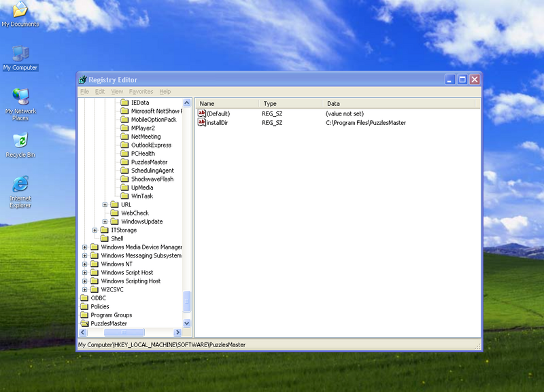This screenshot has width=544, height=392.
Task: Close the Registry Editor window
Action: tap(475, 79)
